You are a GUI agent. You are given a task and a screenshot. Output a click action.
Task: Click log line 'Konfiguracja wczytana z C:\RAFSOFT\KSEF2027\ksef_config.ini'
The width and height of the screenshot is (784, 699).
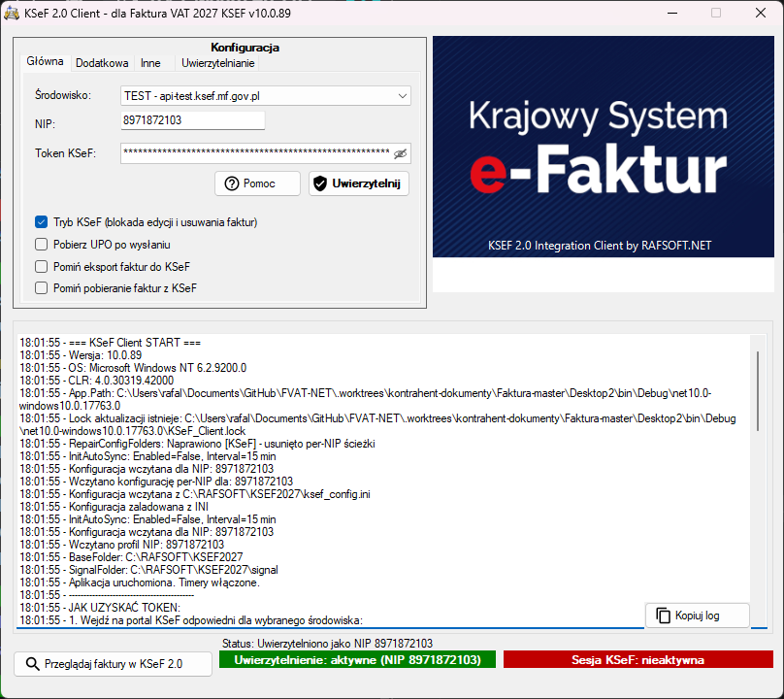(195, 494)
